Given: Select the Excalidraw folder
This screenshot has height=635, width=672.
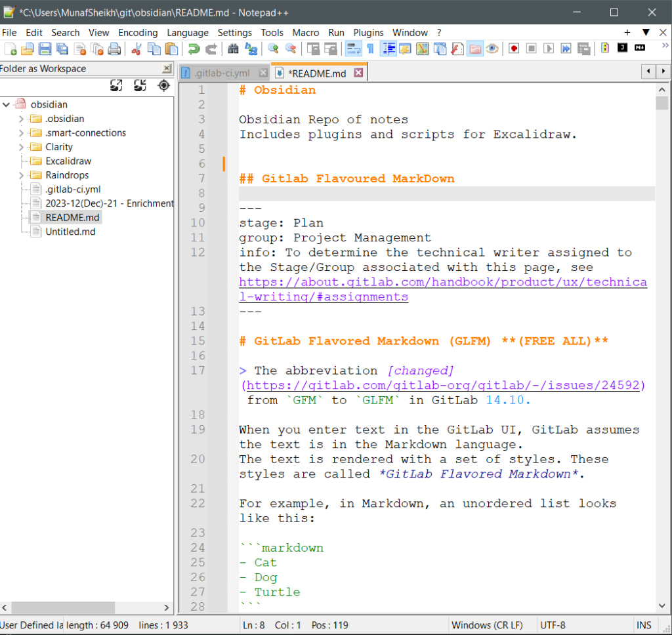Looking at the screenshot, I should [68, 161].
